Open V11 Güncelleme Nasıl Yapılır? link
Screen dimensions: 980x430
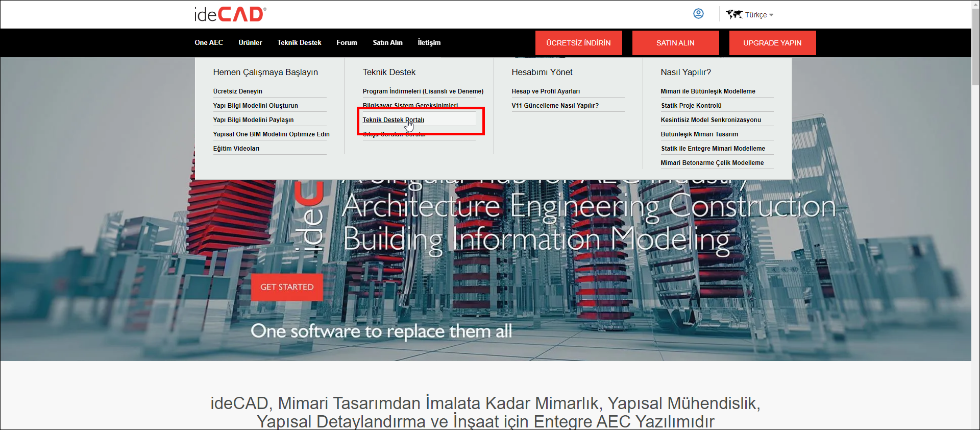point(555,106)
